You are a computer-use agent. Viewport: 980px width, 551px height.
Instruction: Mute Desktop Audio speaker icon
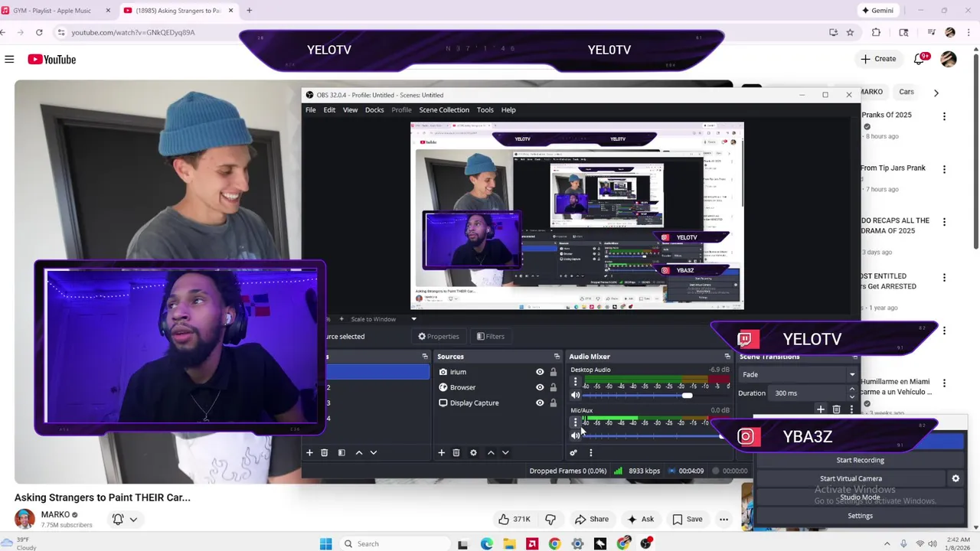(575, 396)
